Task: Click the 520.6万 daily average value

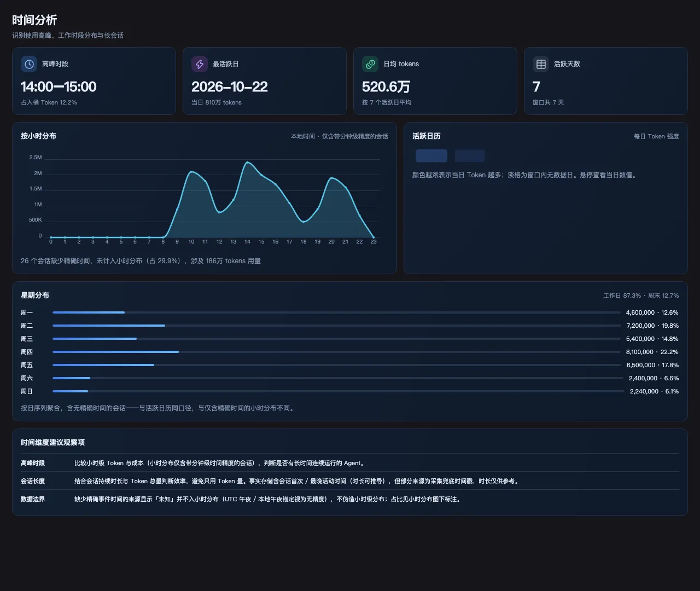Action: [386, 87]
